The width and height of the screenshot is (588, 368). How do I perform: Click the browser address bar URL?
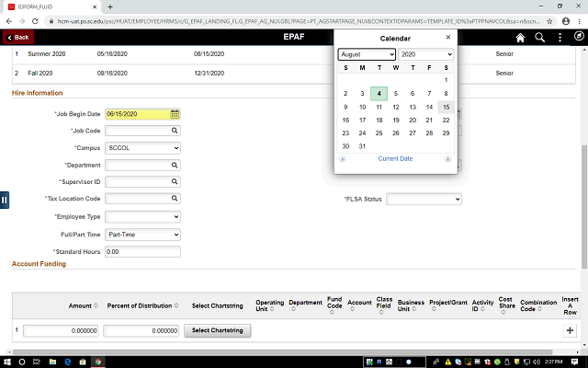(x=298, y=21)
